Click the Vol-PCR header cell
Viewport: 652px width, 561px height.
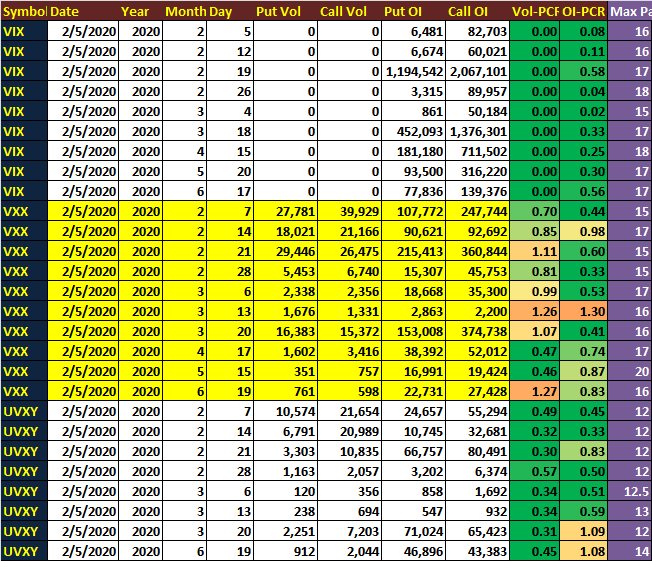535,12
